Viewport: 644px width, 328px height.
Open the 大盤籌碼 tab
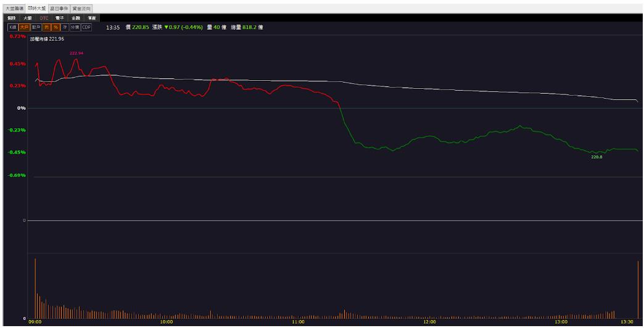coord(14,8)
